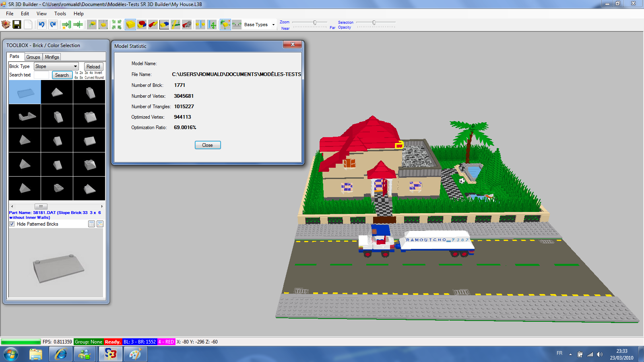Select the highlighted blue slope brick thumbnail

coord(25,92)
